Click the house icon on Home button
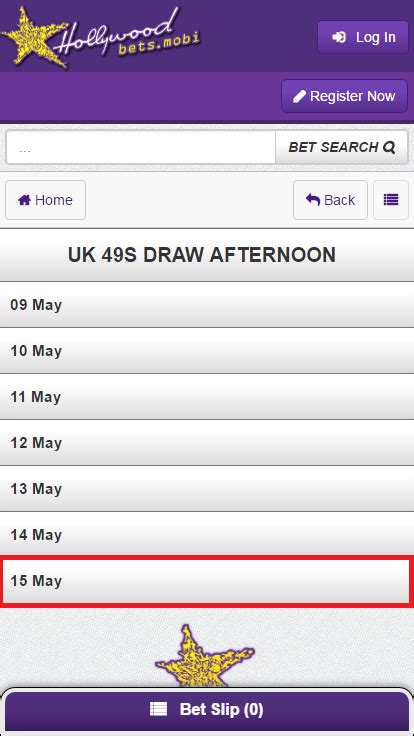This screenshot has height=736, width=414. pyautogui.click(x=24, y=200)
